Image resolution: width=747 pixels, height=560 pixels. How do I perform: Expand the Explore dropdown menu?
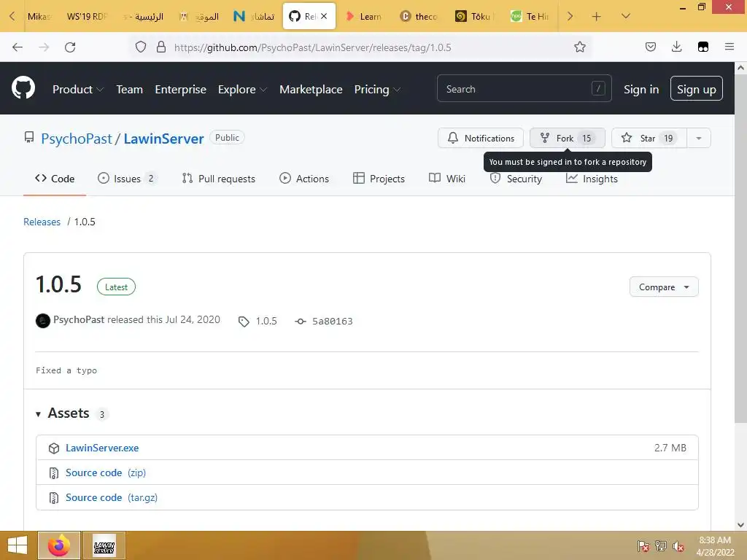pyautogui.click(x=242, y=89)
